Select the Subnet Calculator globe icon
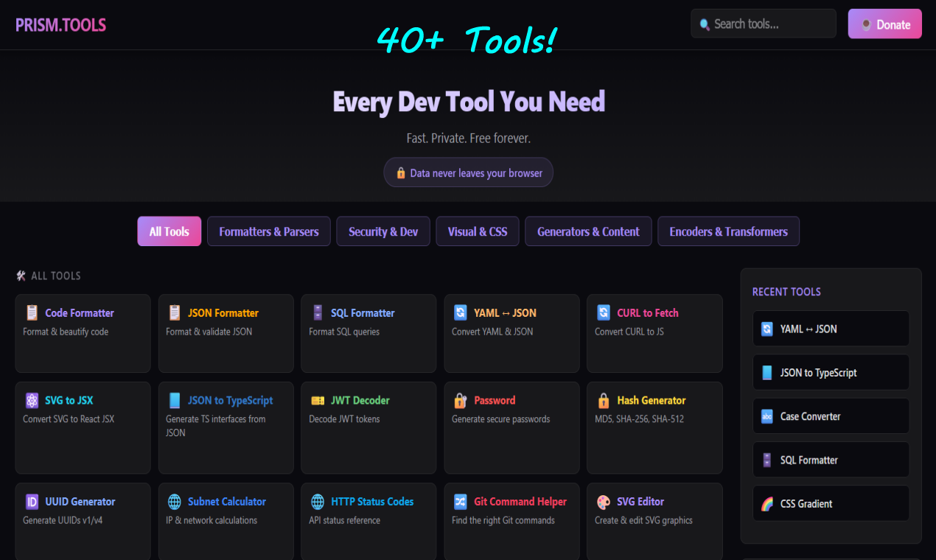The height and width of the screenshot is (560, 936). pyautogui.click(x=174, y=501)
